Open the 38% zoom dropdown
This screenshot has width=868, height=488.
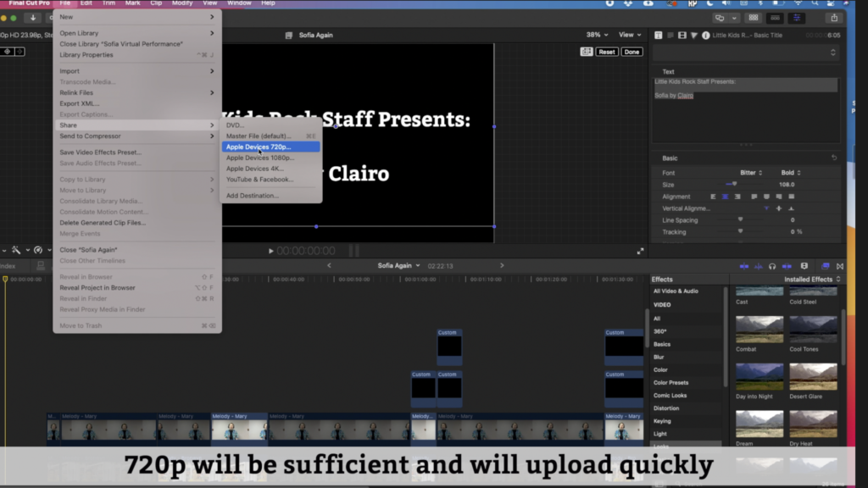597,34
